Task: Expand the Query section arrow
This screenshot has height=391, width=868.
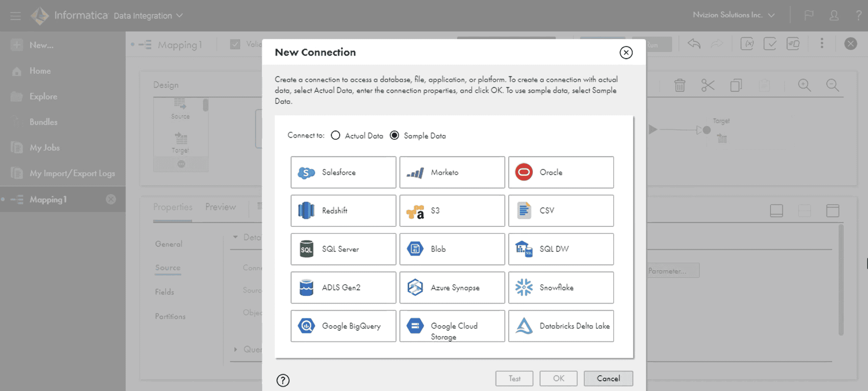Action: pos(235,349)
